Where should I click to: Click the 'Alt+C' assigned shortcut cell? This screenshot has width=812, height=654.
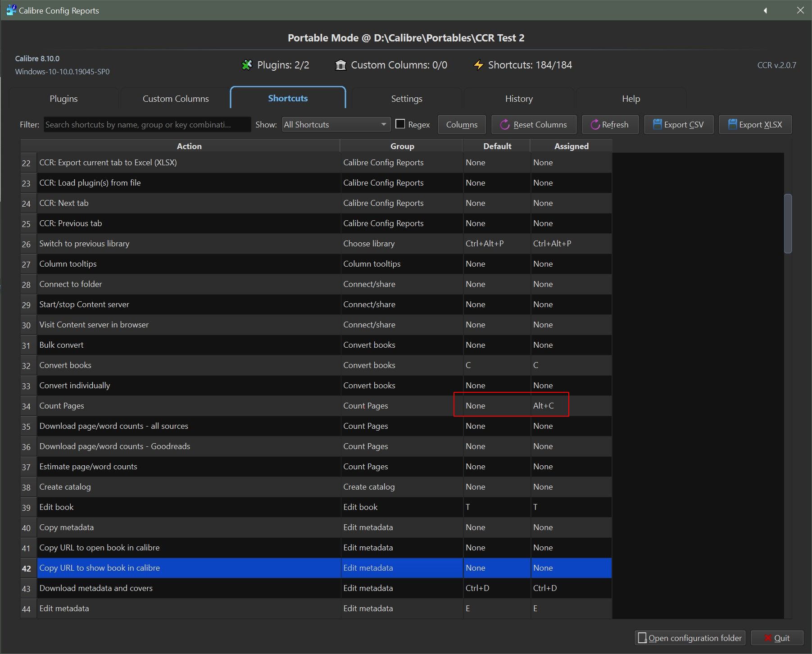click(572, 406)
